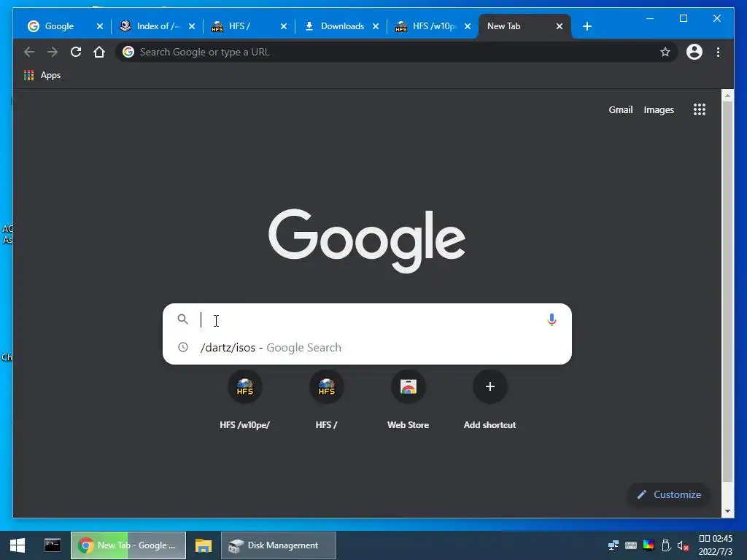Click the USB device tray icon

pos(666,545)
